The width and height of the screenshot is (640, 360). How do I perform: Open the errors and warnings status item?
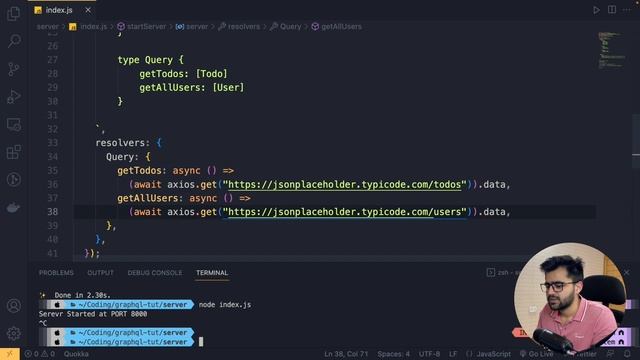click(x=40, y=354)
